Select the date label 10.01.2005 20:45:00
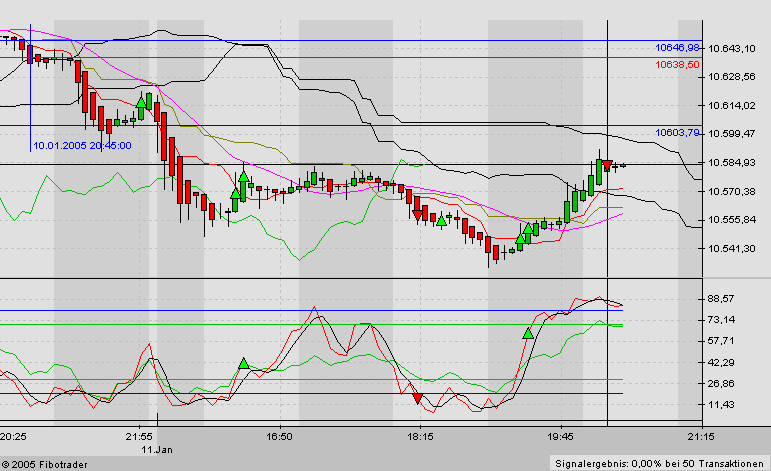 (x=82, y=146)
